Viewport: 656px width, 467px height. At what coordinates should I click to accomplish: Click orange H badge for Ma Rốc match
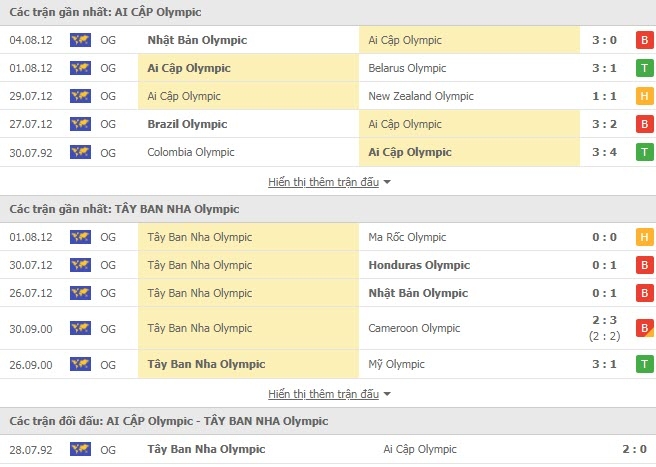pos(644,237)
